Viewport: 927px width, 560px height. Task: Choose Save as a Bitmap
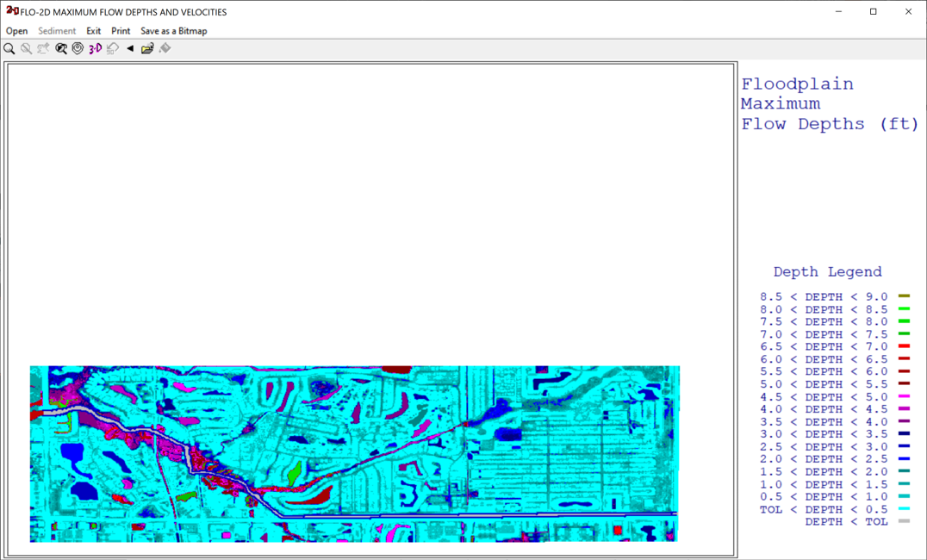click(x=174, y=31)
